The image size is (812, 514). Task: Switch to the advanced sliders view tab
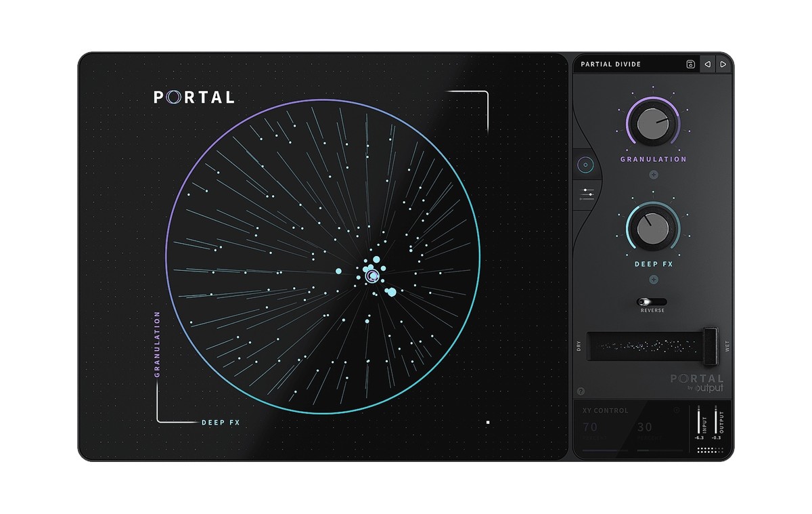586,195
